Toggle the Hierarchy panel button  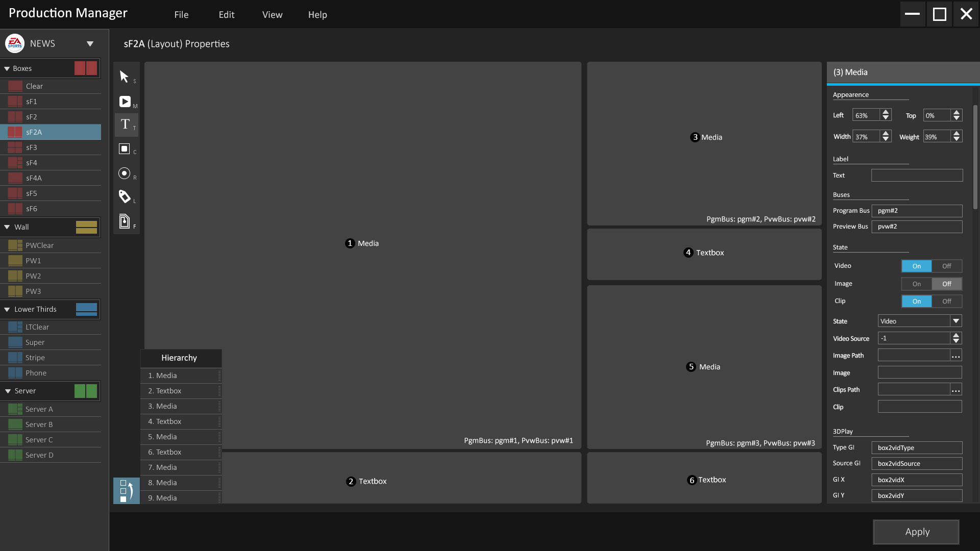click(x=126, y=491)
